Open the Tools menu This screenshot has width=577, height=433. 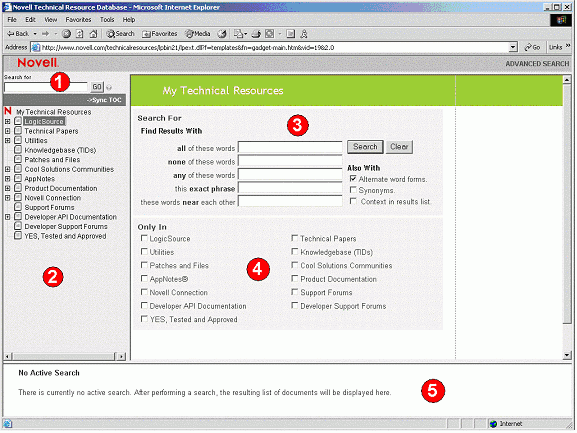pyautogui.click(x=107, y=19)
